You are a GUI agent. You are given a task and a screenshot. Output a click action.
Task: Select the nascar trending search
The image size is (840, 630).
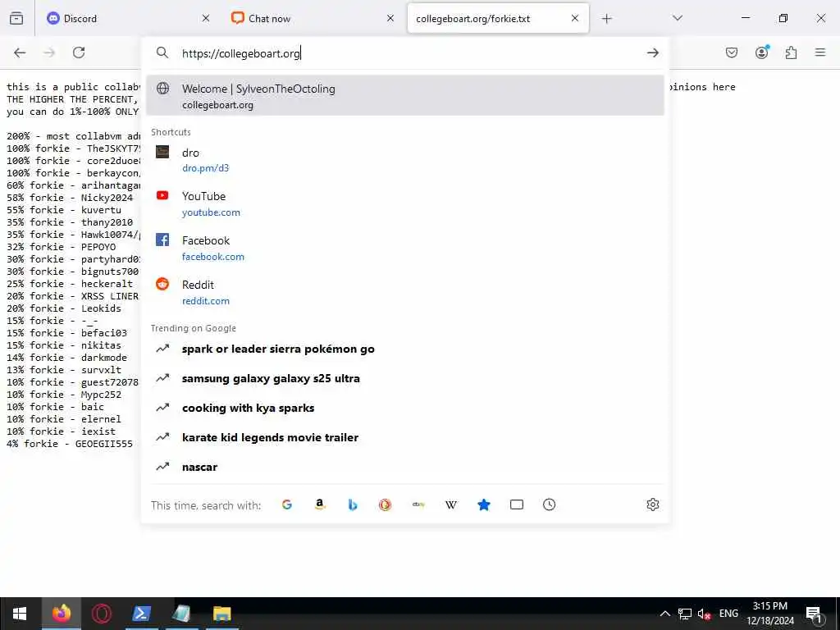click(405, 467)
